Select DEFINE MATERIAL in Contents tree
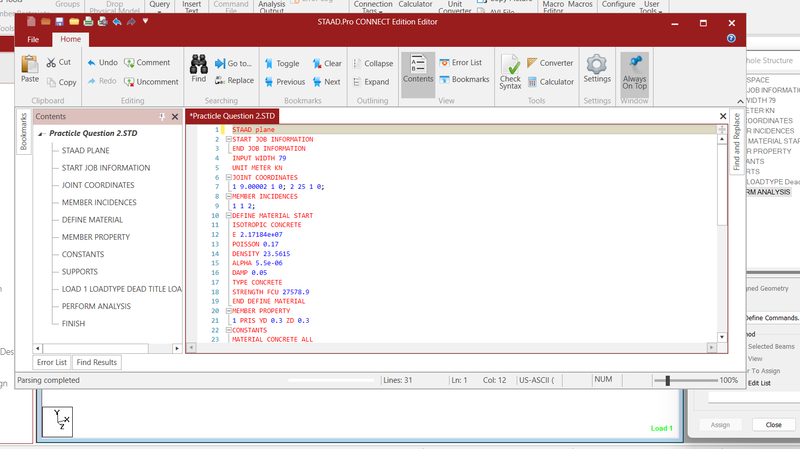 (92, 220)
